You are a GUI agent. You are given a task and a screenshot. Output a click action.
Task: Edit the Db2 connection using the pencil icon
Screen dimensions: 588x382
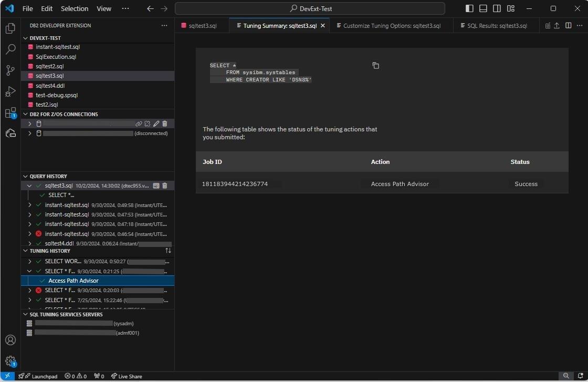click(156, 123)
